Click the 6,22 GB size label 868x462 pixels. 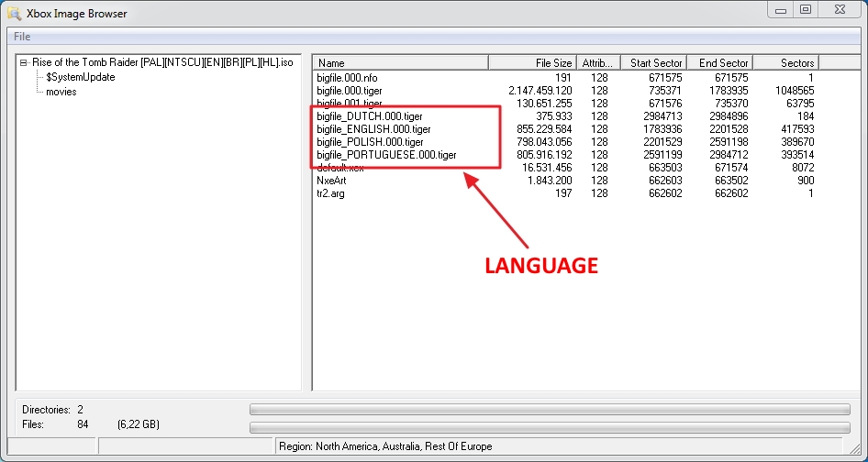coord(139,425)
